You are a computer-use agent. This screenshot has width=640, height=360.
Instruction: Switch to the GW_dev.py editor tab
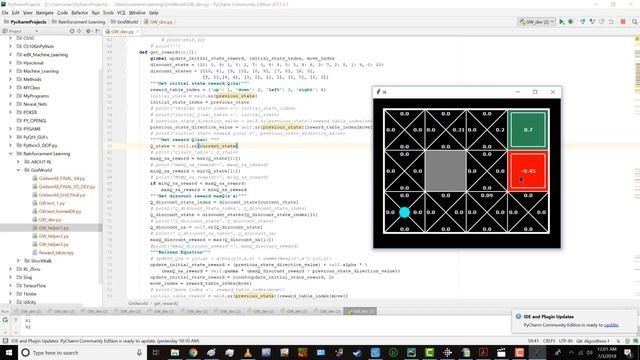pyautogui.click(x=122, y=31)
